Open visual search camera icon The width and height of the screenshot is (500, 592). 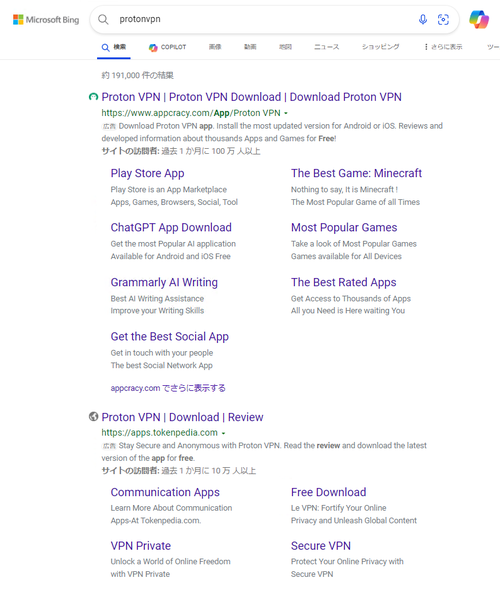pyautogui.click(x=443, y=19)
